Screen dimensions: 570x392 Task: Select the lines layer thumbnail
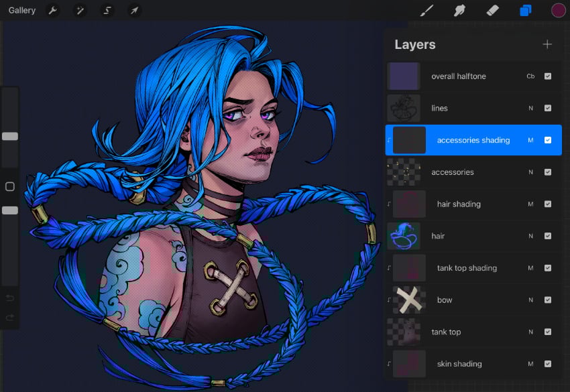click(404, 109)
